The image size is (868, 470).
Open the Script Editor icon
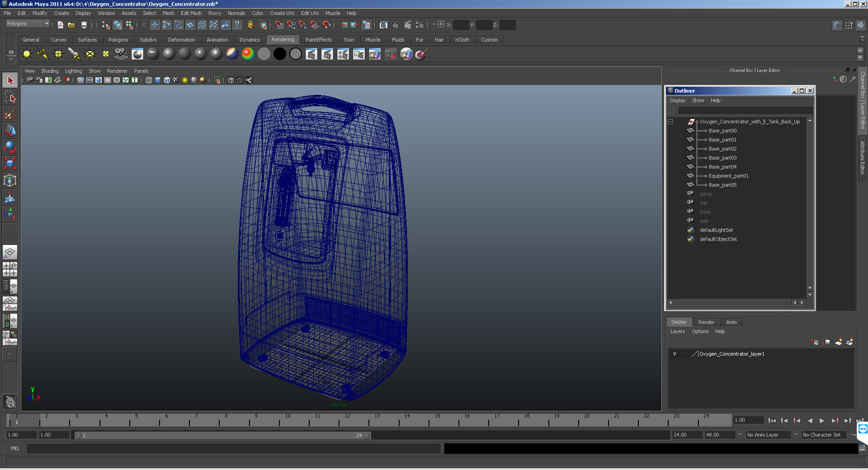(862, 448)
